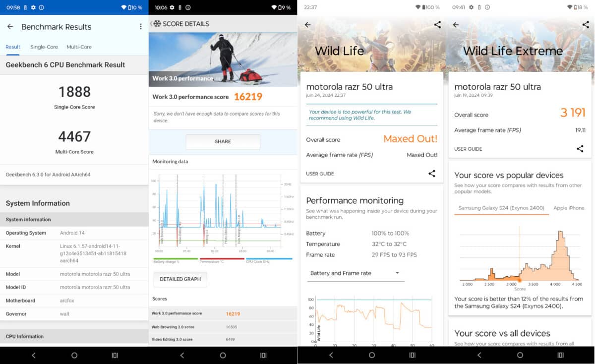Tap the Geekbench screen home navigation button
This screenshot has height=364, width=595.
pyautogui.click(x=74, y=355)
